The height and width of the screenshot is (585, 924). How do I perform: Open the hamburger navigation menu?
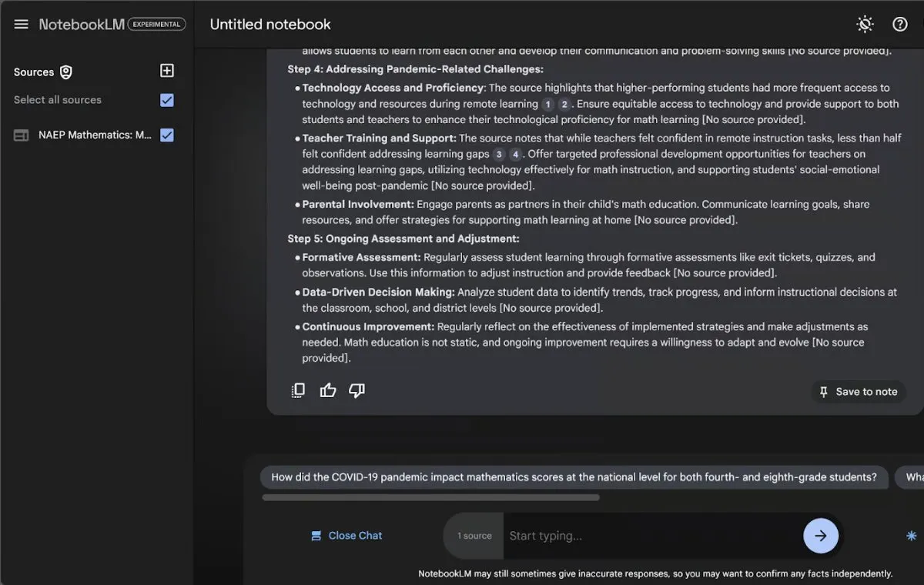pyautogui.click(x=22, y=24)
